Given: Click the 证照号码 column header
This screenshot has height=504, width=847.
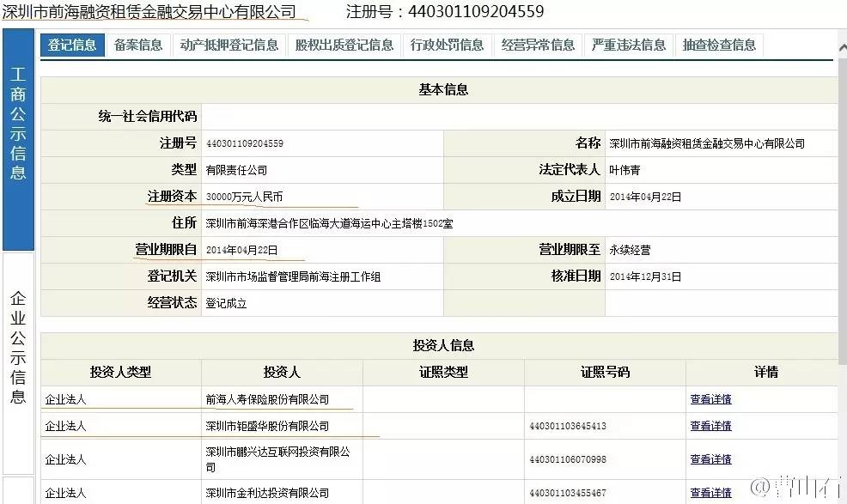Looking at the screenshot, I should pos(605,372).
